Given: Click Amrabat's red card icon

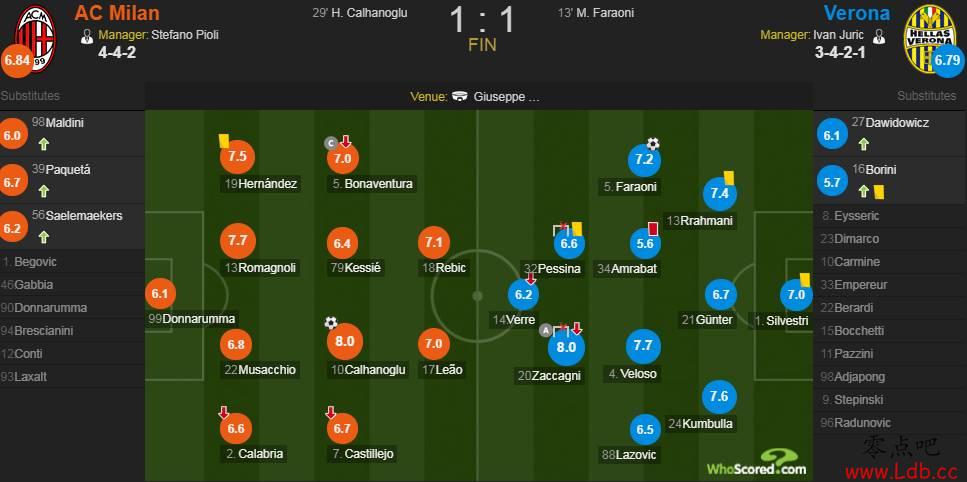Looking at the screenshot, I should [x=654, y=229].
